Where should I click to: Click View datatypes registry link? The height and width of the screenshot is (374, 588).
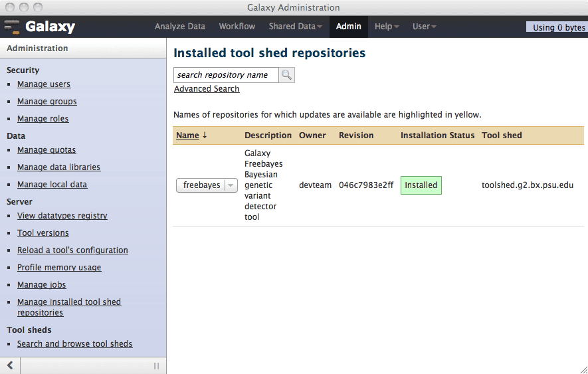click(x=62, y=216)
